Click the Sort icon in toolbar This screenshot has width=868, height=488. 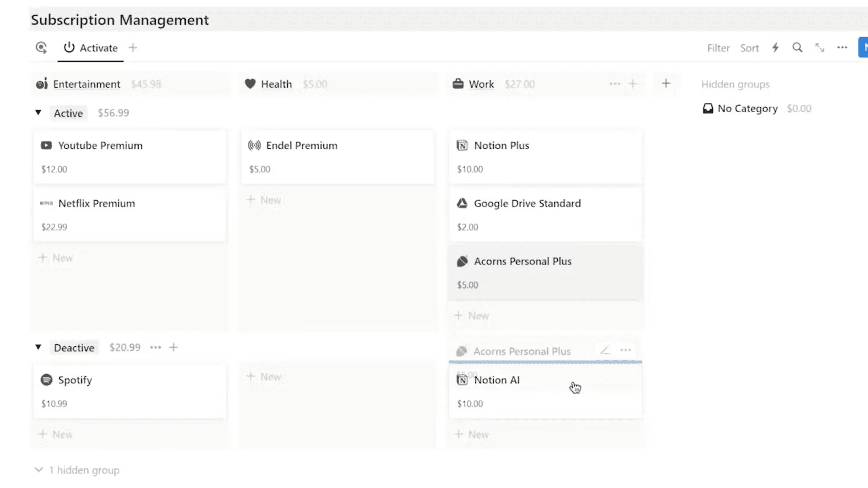pyautogui.click(x=750, y=47)
